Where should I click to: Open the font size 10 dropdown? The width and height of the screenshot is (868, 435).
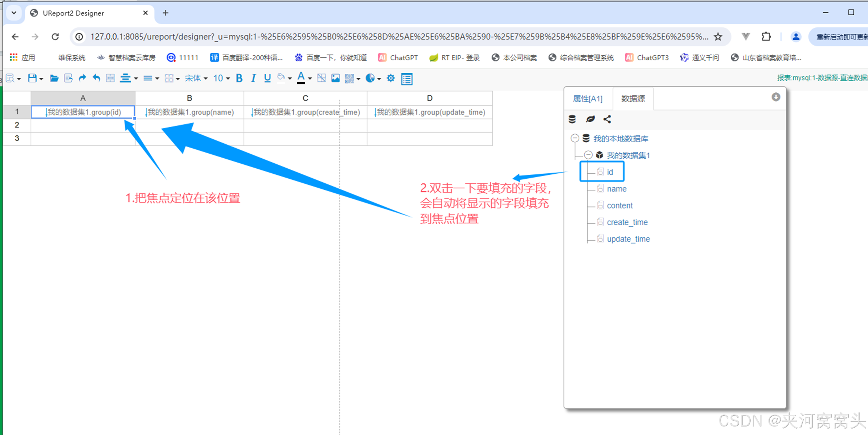pos(221,78)
